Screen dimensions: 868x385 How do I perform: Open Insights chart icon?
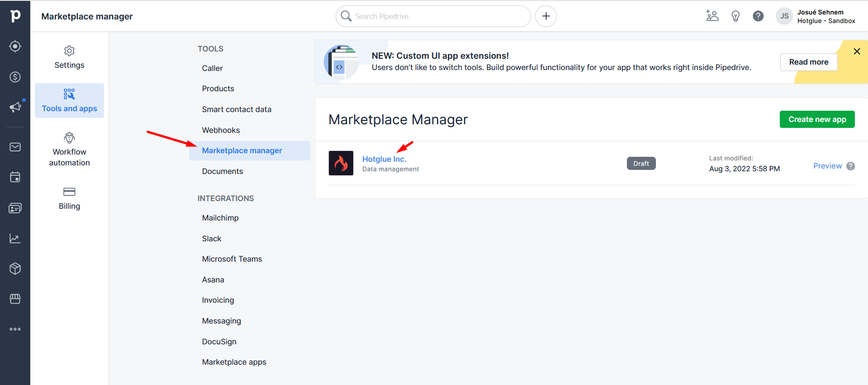tap(15, 238)
